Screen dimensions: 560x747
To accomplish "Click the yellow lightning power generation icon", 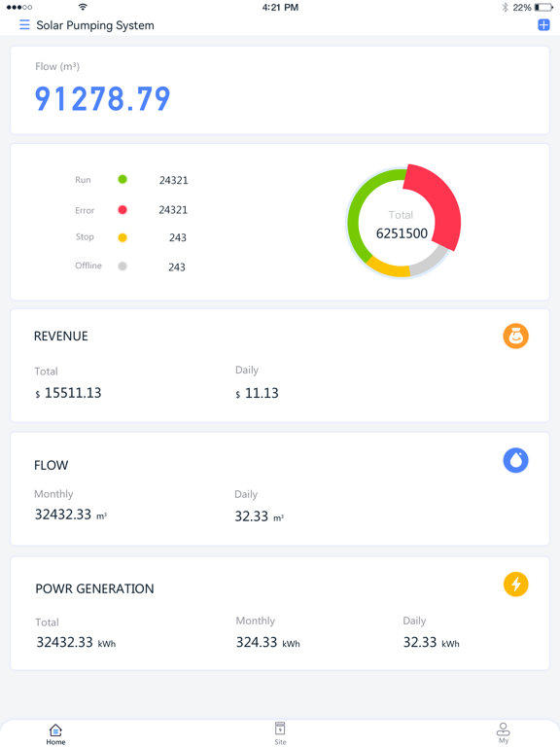I will click(x=515, y=584).
